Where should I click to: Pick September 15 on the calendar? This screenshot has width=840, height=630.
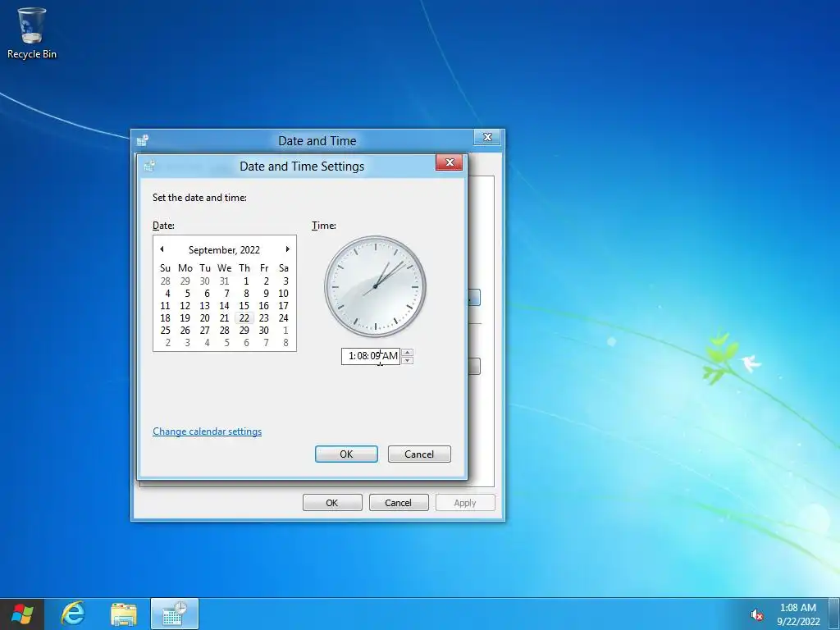(244, 305)
